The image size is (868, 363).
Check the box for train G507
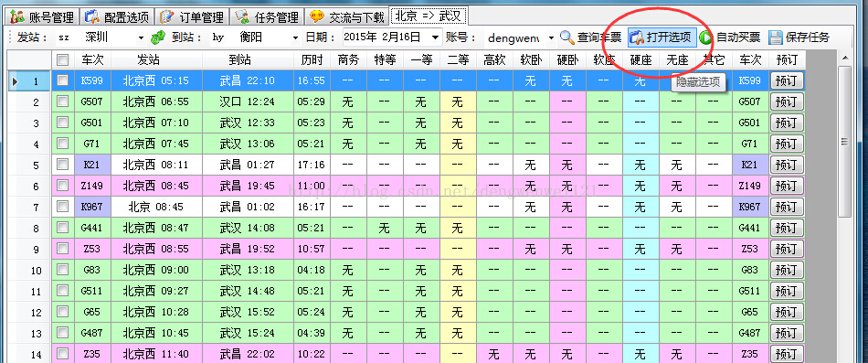coord(63,101)
